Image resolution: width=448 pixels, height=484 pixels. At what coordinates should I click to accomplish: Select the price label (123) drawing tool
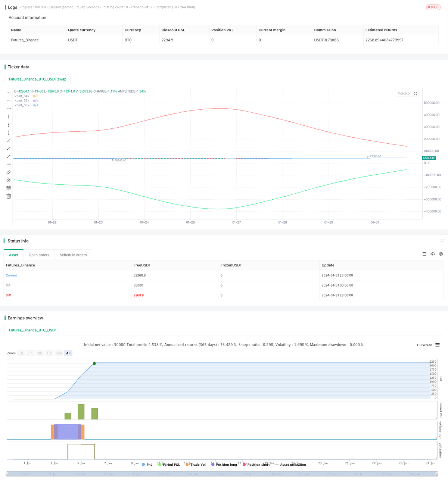9,164
